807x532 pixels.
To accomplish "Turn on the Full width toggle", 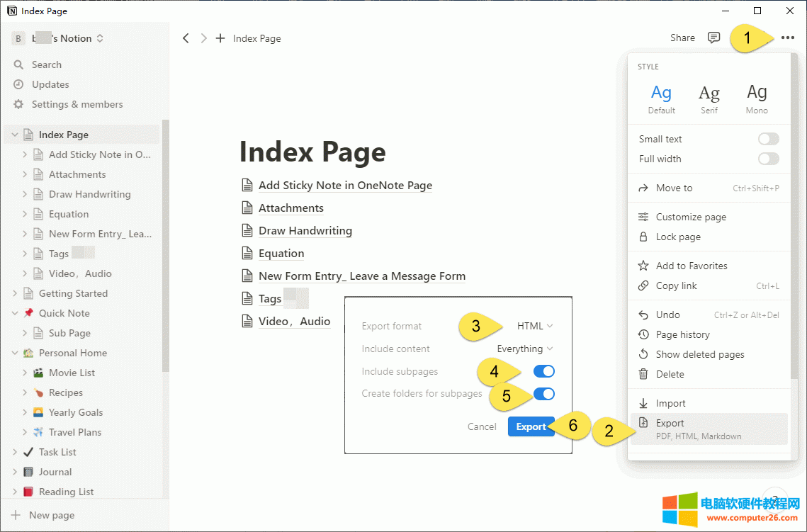I will click(x=768, y=159).
